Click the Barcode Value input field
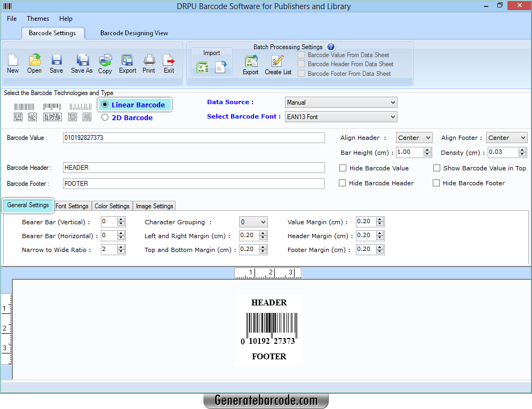 194,138
